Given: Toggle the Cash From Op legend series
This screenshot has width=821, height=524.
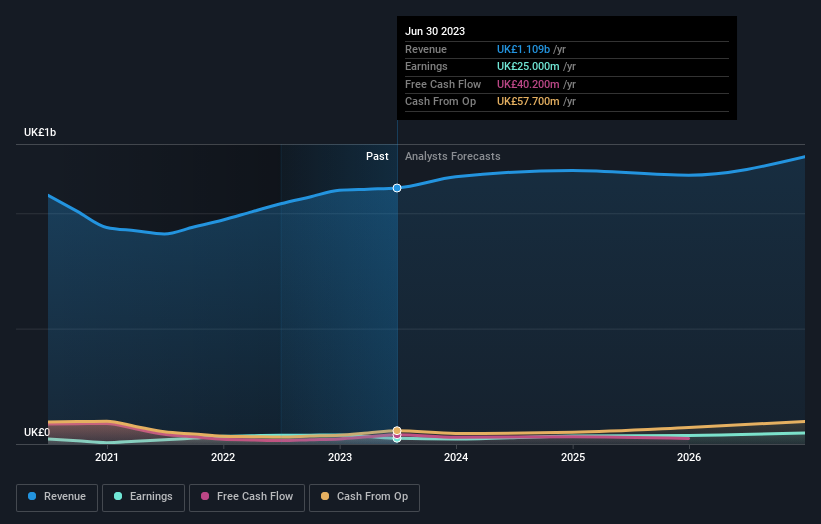Looking at the screenshot, I should (x=364, y=497).
